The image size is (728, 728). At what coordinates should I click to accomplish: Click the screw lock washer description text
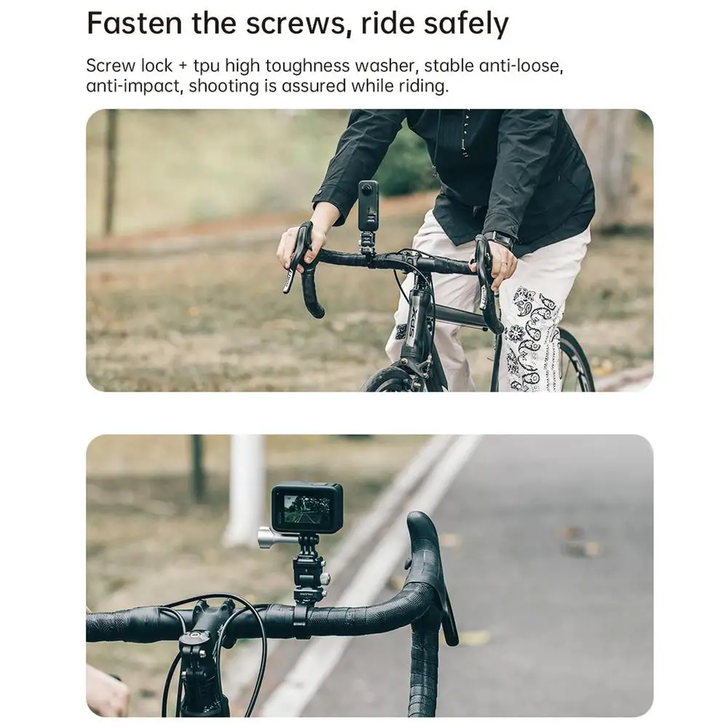[325, 76]
